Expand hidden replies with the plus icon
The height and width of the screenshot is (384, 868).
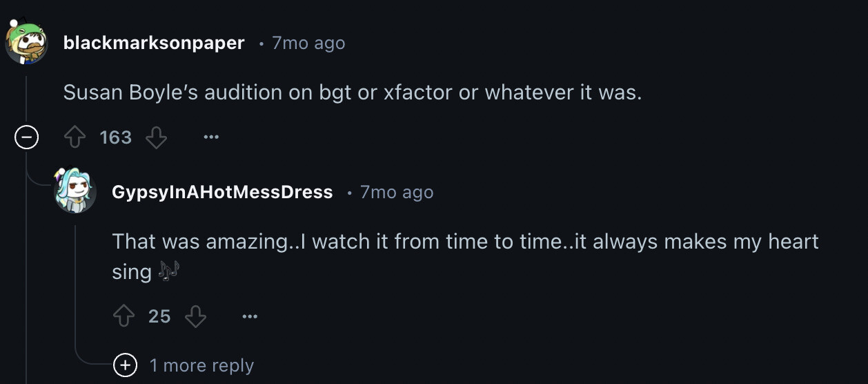point(125,365)
